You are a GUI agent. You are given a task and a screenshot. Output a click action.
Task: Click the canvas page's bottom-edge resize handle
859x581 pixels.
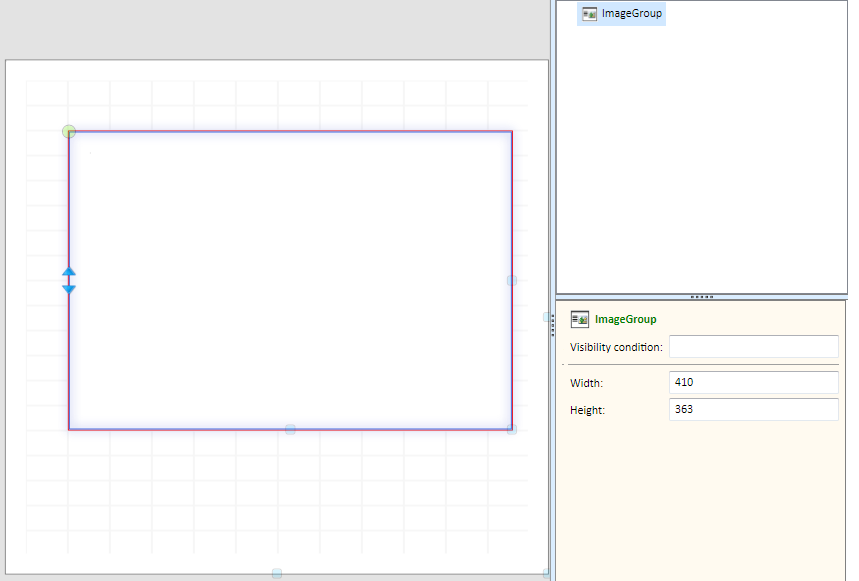[277, 574]
